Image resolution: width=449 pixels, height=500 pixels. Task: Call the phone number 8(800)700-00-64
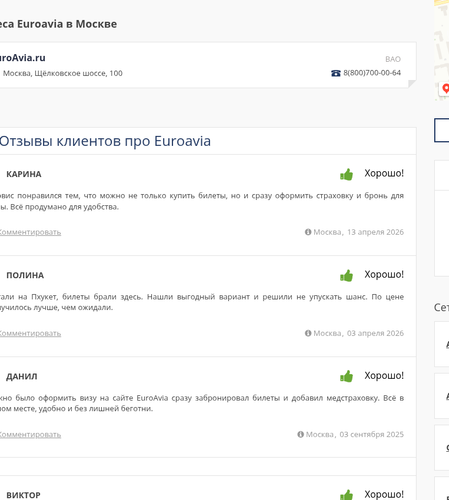372,73
